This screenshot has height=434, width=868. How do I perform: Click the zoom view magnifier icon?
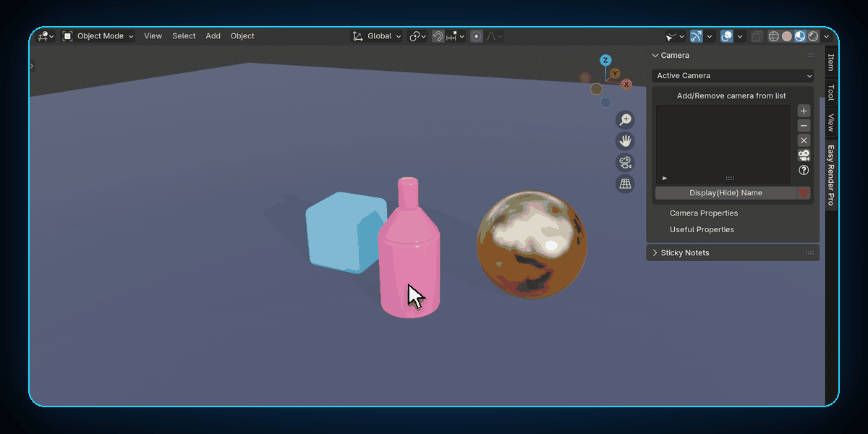coord(625,120)
